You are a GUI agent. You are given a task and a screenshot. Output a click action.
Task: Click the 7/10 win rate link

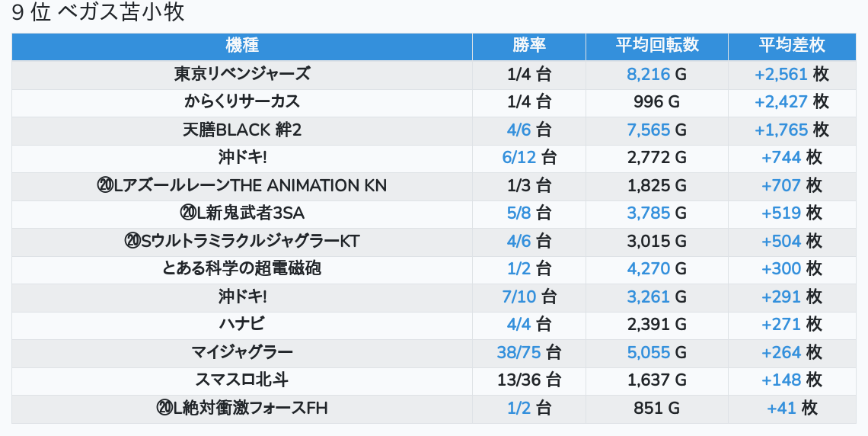[519, 297]
